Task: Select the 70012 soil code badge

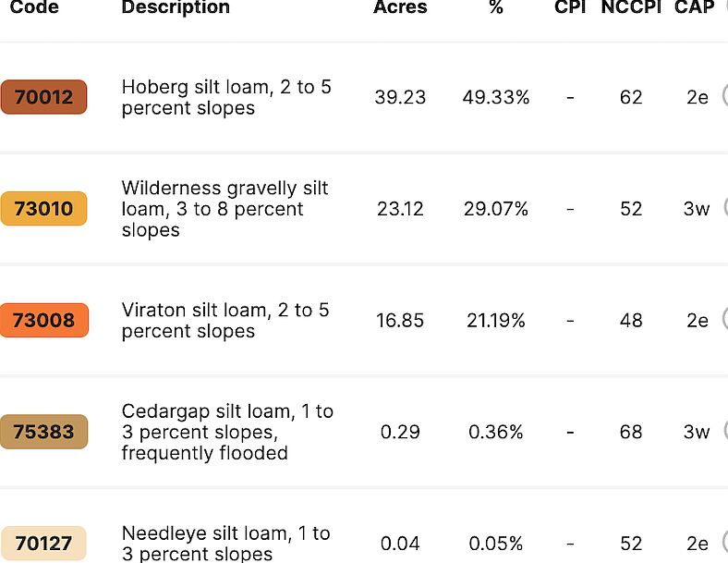Action: tap(43, 97)
